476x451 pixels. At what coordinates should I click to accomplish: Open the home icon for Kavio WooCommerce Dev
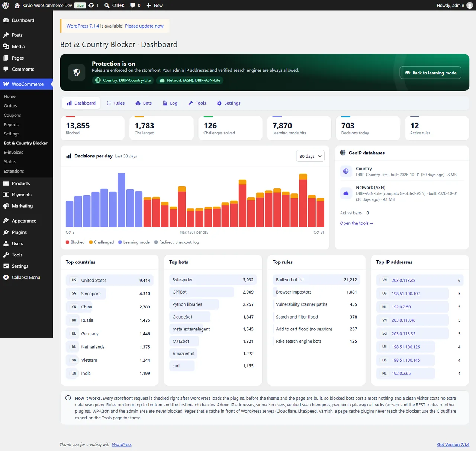pos(17,5)
